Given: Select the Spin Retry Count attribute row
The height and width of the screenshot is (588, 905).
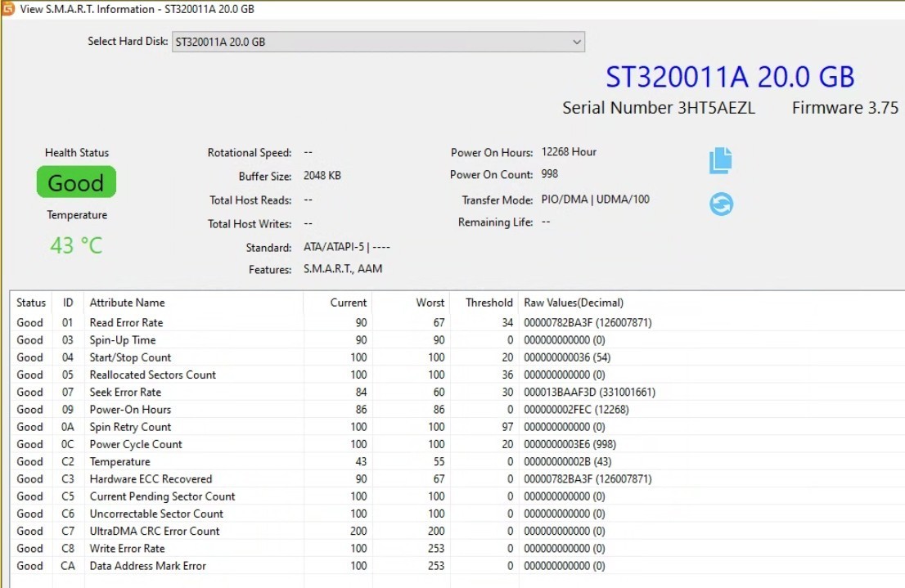Looking at the screenshot, I should (457, 426).
